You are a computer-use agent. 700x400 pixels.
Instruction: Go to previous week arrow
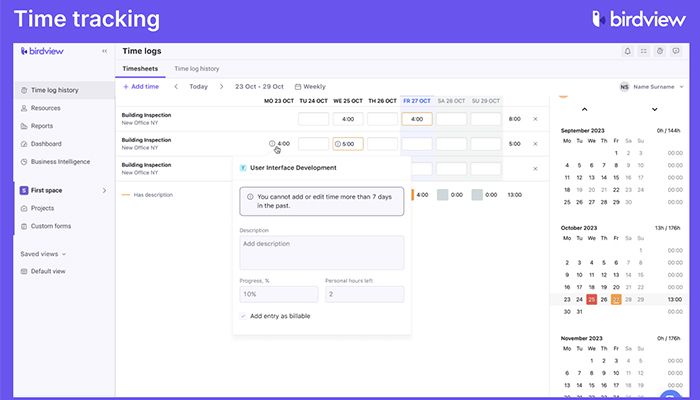pyautogui.click(x=176, y=87)
